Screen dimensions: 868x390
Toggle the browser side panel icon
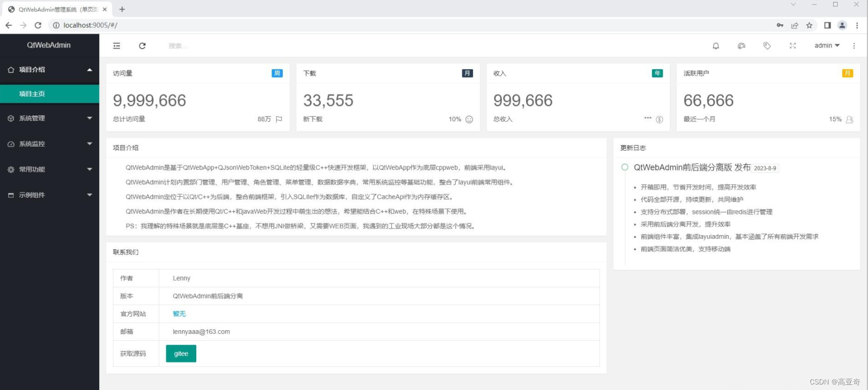pos(828,25)
